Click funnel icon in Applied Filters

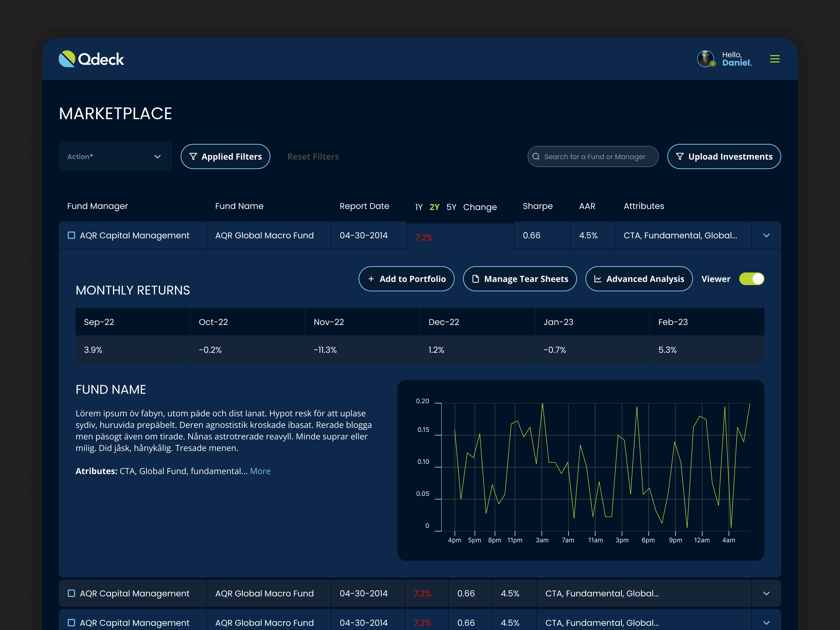[x=193, y=156]
